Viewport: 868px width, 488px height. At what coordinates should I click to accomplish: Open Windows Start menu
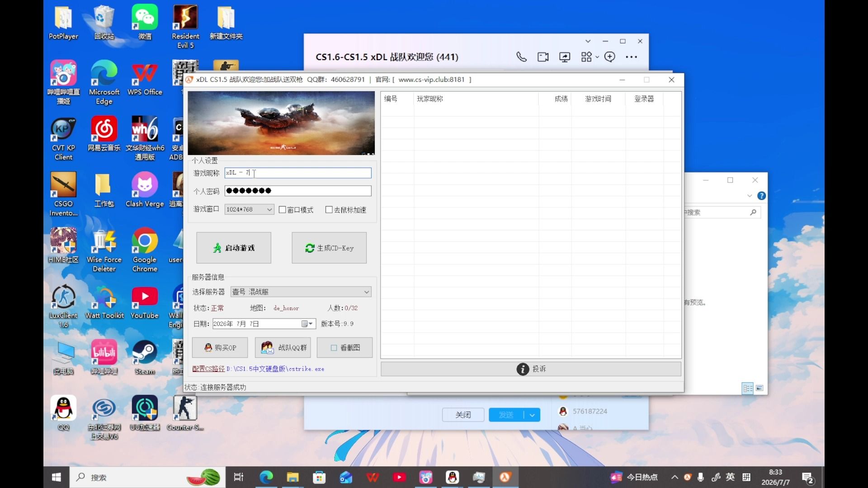pos(57,477)
